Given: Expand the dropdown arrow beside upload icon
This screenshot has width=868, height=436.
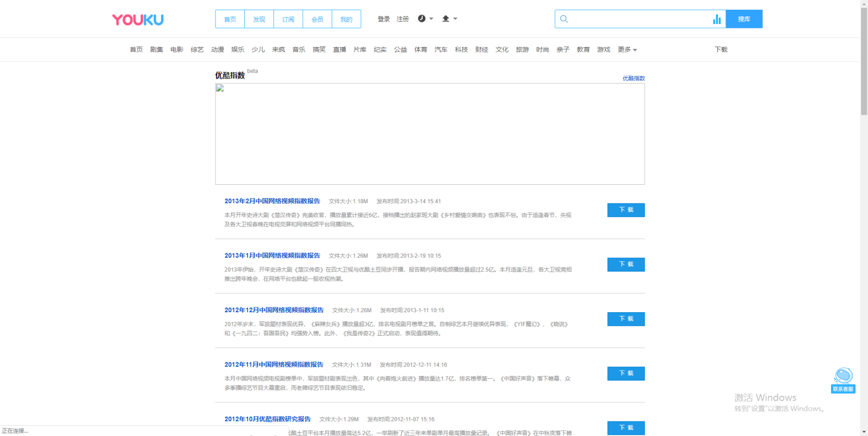Looking at the screenshot, I should click(x=455, y=19).
